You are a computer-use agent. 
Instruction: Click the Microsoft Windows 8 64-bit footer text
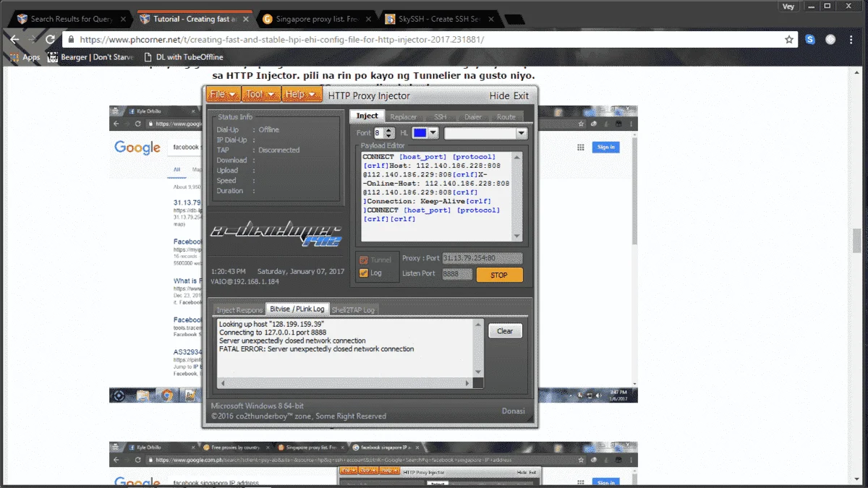click(x=258, y=406)
